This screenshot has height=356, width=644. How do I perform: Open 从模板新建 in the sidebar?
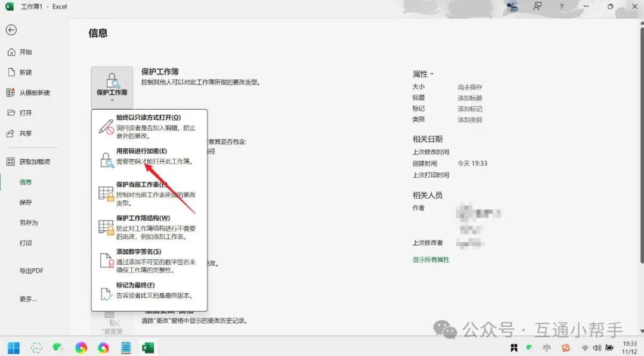pos(33,92)
